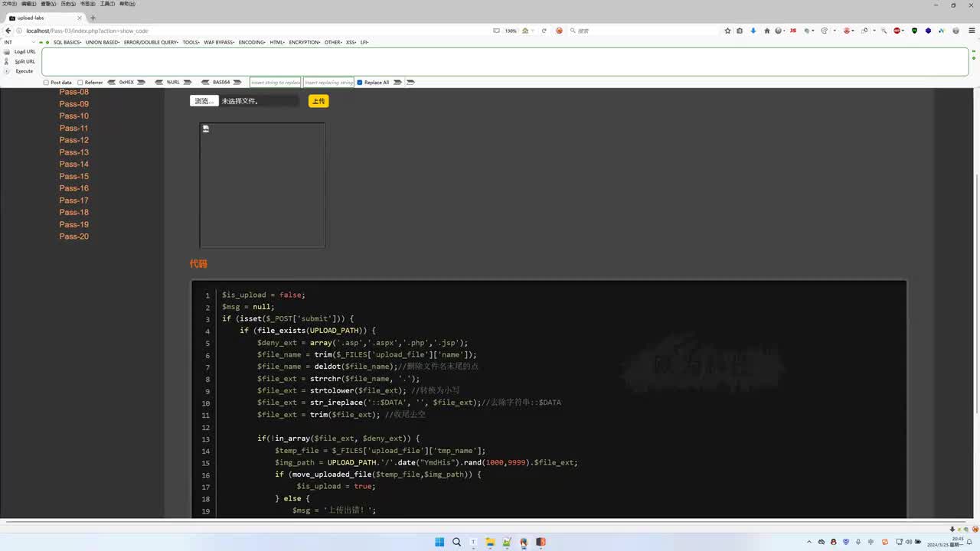
Task: Open a new tab with plus button
Action: pyautogui.click(x=93, y=18)
